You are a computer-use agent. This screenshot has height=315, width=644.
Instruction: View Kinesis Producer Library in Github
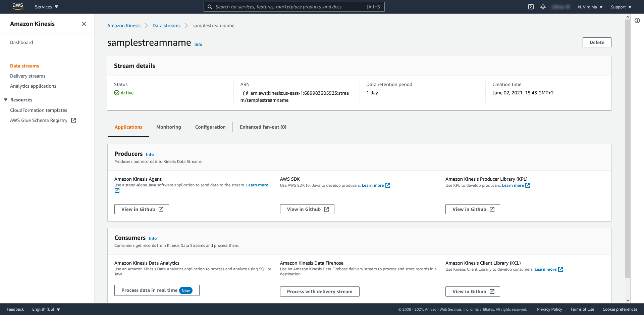pos(473,209)
